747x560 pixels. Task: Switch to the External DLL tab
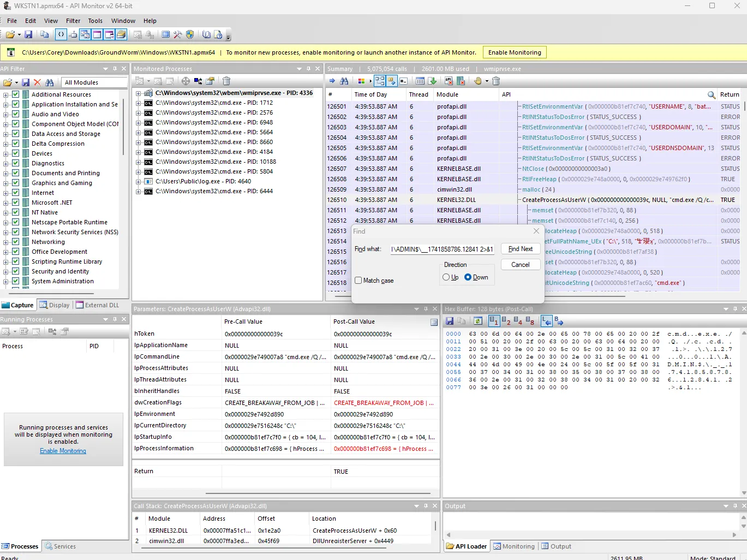pyautogui.click(x=97, y=305)
